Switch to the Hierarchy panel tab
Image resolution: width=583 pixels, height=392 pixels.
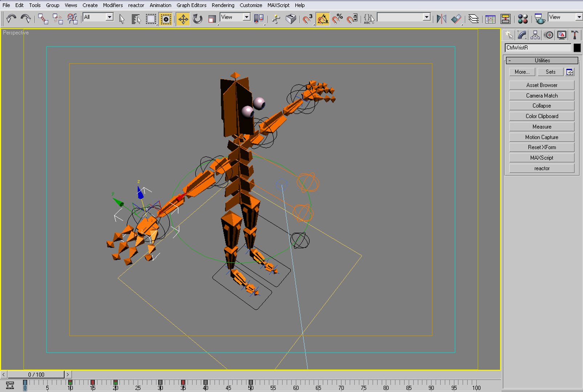(535, 35)
